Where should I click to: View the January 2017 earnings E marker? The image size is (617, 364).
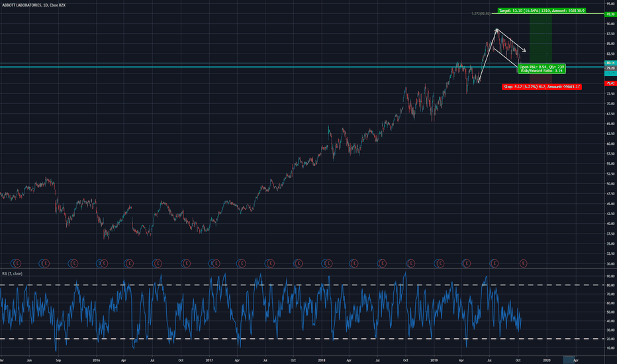pos(216,263)
